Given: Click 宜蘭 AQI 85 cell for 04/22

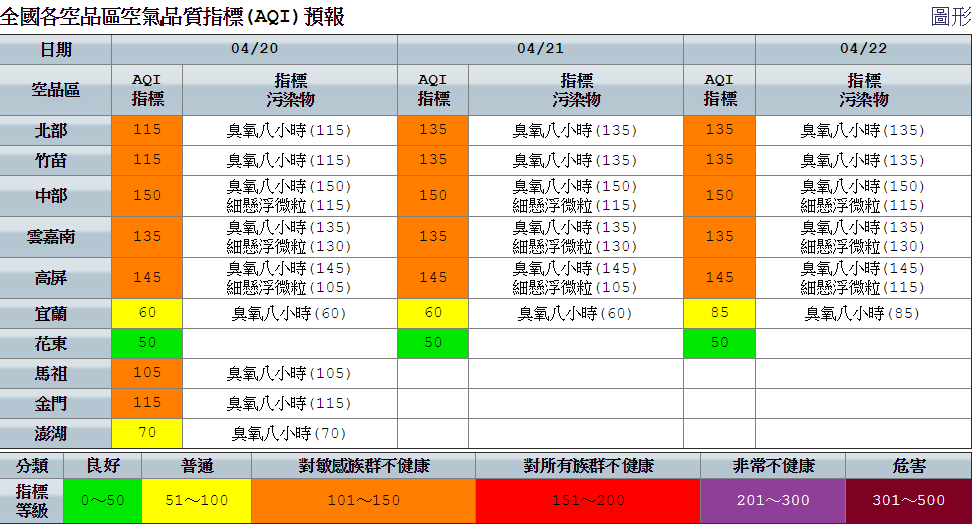Looking at the screenshot, I should pyautogui.click(x=719, y=313).
